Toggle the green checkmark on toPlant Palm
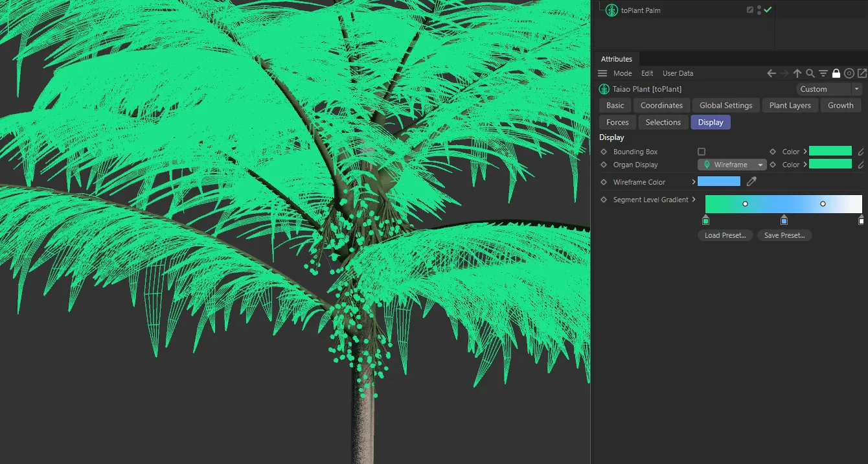The width and height of the screenshot is (868, 464). coord(768,10)
